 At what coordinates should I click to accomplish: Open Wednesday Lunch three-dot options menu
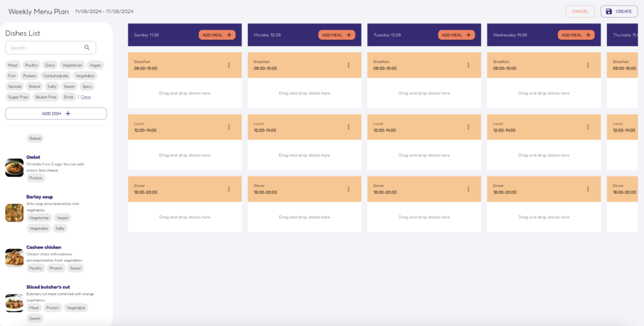pyautogui.click(x=588, y=127)
